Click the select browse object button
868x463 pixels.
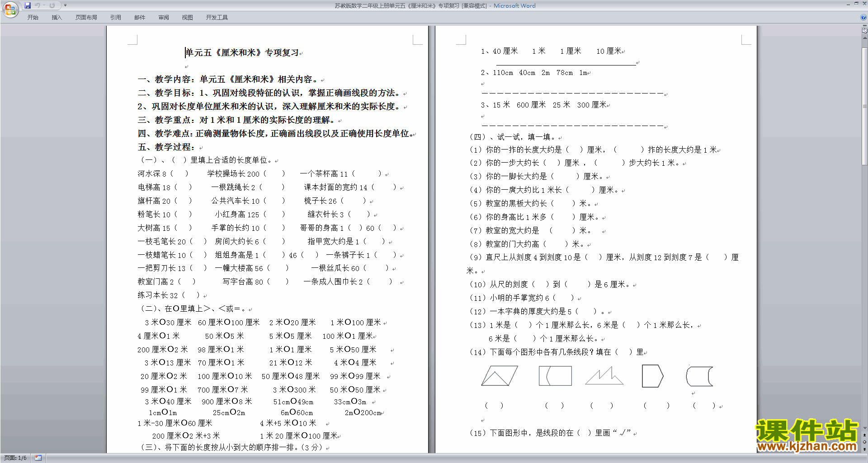click(x=865, y=442)
